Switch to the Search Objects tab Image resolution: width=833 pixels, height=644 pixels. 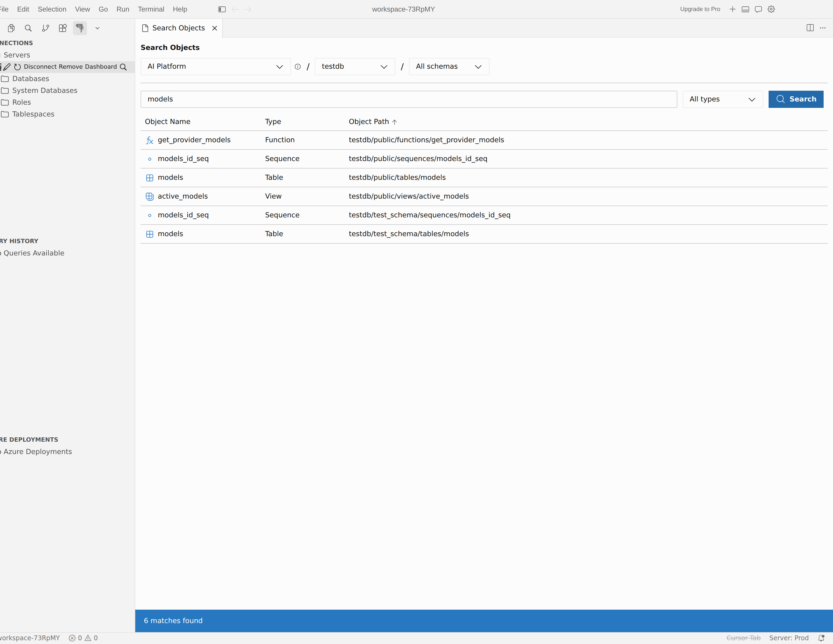178,28
